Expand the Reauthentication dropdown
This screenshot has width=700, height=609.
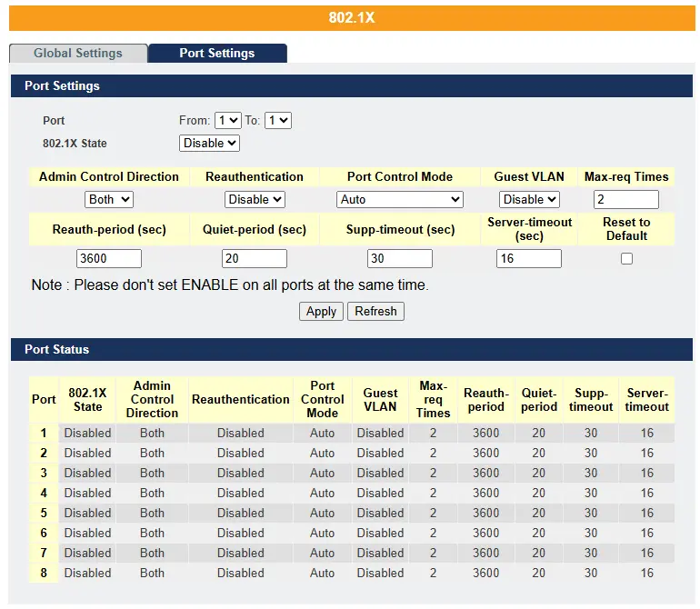pyautogui.click(x=255, y=199)
